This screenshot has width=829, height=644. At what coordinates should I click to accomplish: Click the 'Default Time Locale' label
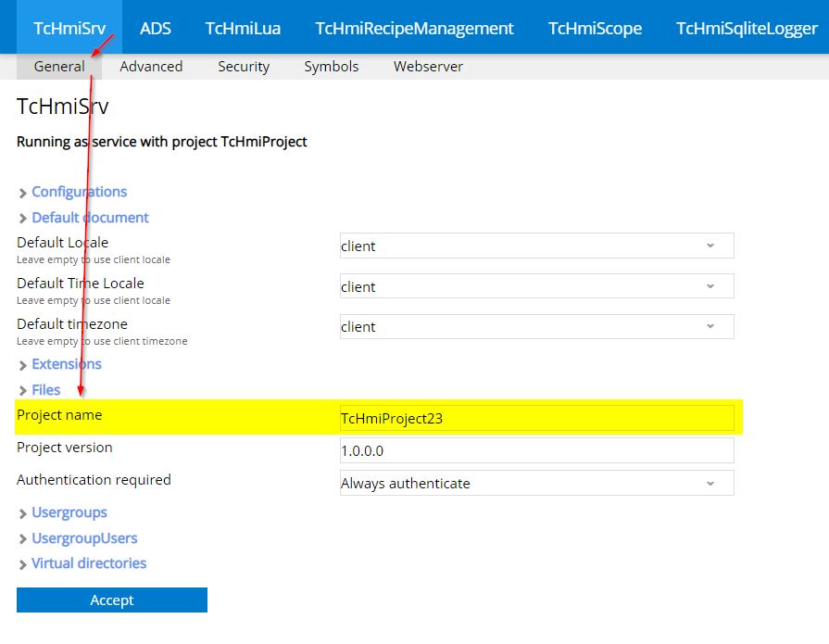point(81,283)
